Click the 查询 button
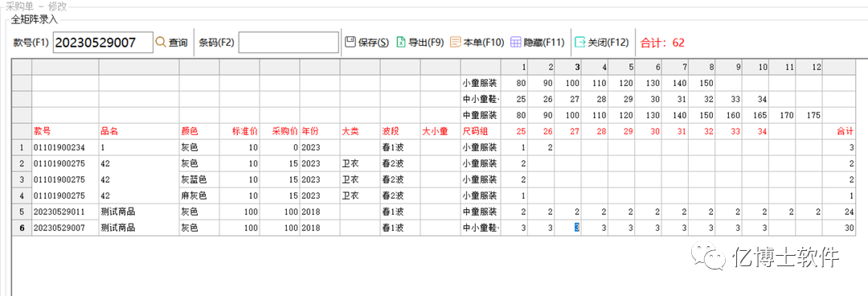 pyautogui.click(x=172, y=42)
